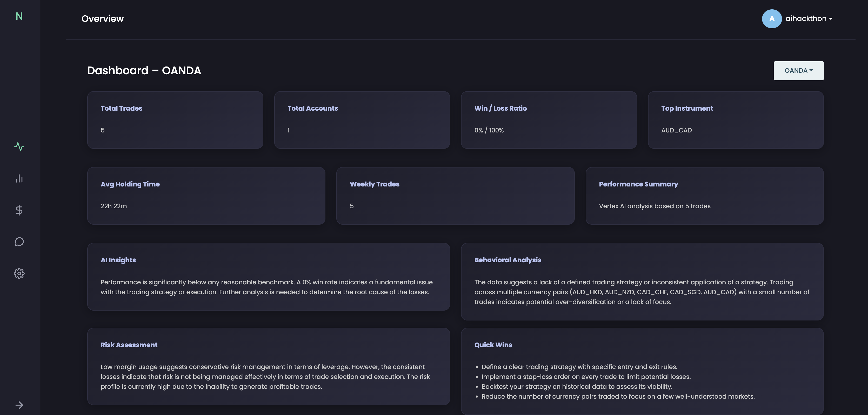Open the bar chart analytics icon
Image resolution: width=868 pixels, height=415 pixels.
click(x=19, y=178)
